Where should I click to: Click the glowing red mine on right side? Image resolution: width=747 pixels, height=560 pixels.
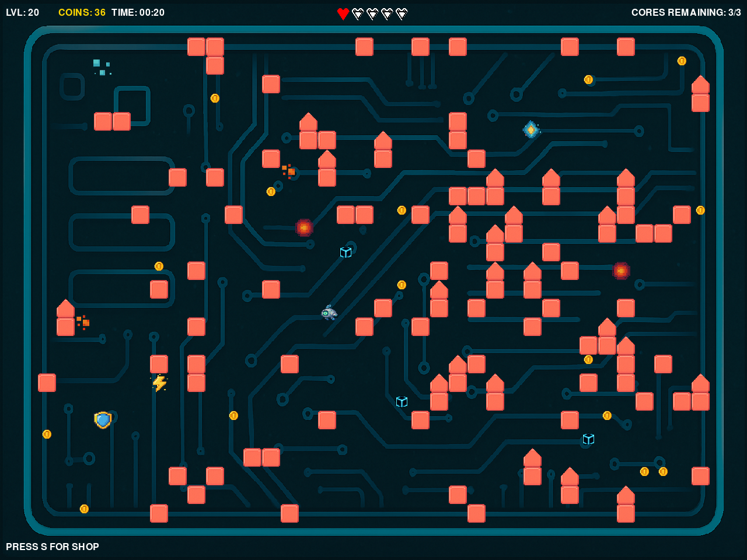[621, 271]
